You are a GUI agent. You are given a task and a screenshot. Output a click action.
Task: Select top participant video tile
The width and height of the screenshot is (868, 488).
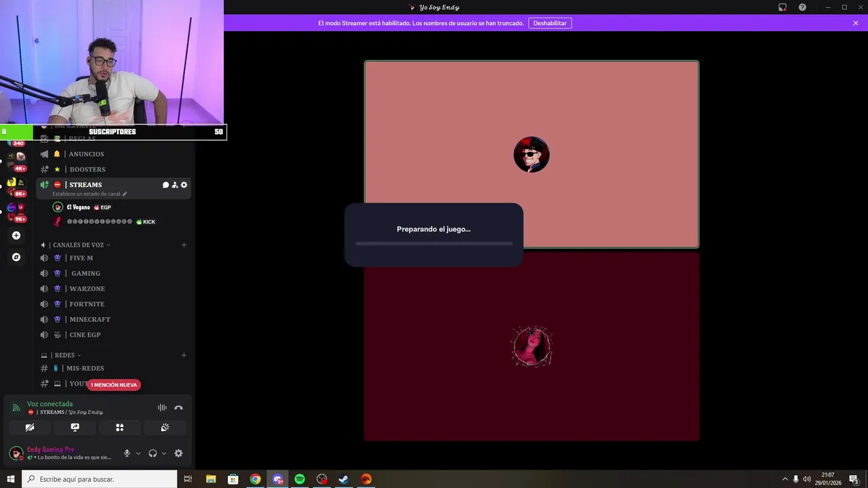pyautogui.click(x=532, y=155)
